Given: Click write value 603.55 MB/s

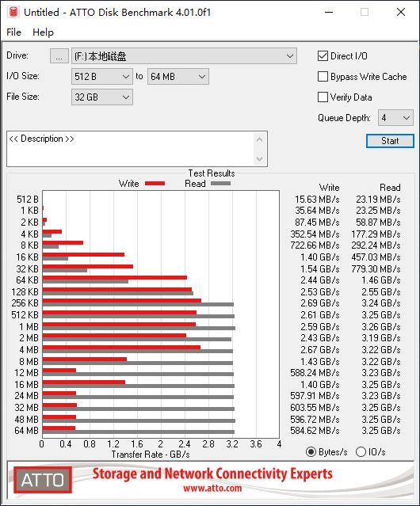Looking at the screenshot, I should 315,407.
